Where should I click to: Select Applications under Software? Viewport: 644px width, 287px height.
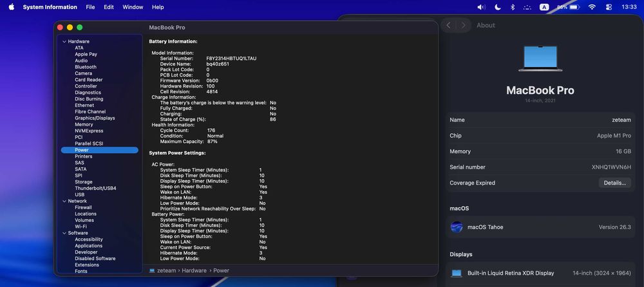pos(89,246)
